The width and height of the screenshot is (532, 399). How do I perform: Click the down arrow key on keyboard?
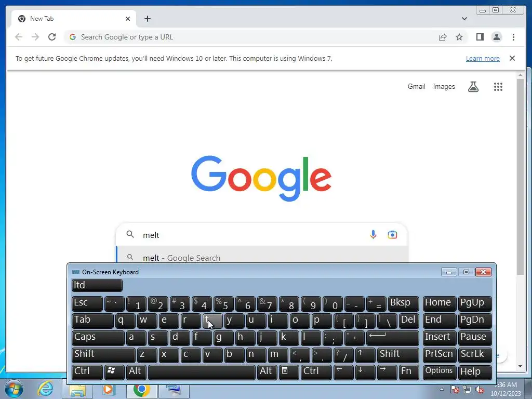(365, 372)
